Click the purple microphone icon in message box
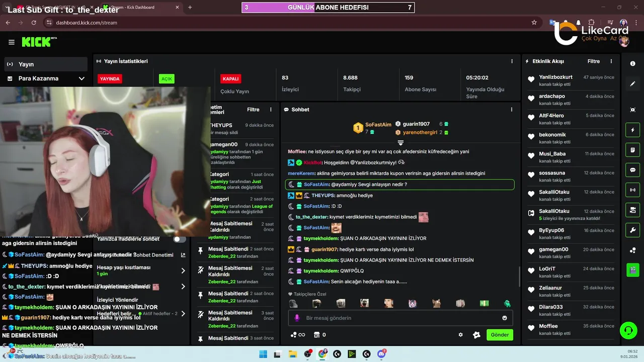Screen dimensions: 644x362 pos(297,318)
